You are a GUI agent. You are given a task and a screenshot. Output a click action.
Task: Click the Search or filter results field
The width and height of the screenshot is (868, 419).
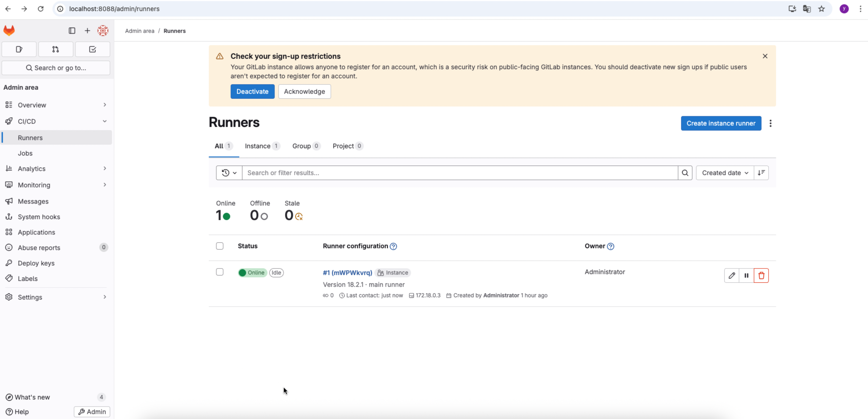[460, 173]
